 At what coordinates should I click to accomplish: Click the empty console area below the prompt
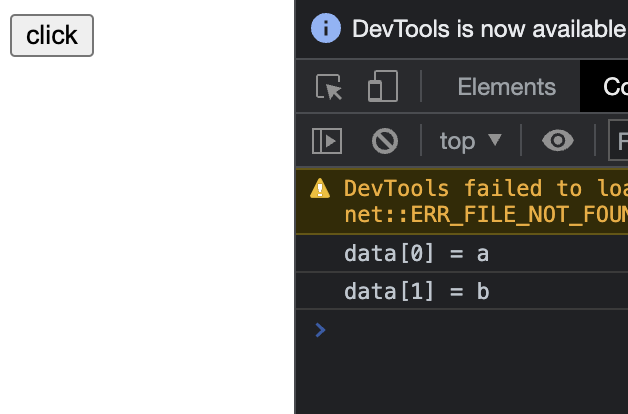[460, 375]
